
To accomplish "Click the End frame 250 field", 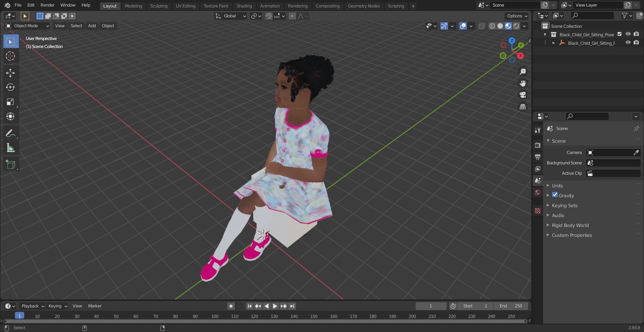I will tap(511, 306).
